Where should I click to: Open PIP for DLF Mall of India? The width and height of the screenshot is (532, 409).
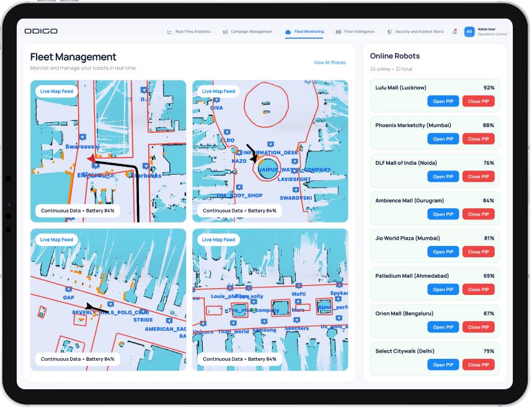click(444, 177)
